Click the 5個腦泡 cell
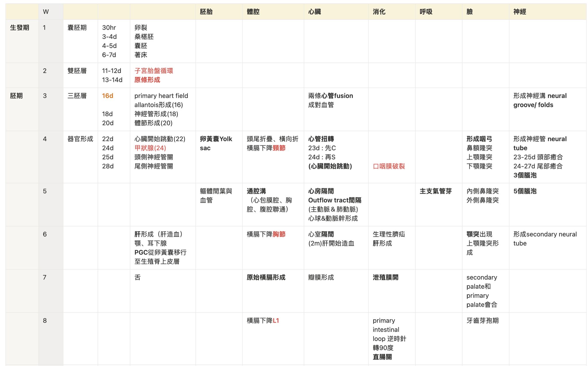This screenshot has height=366, width=588. (525, 191)
